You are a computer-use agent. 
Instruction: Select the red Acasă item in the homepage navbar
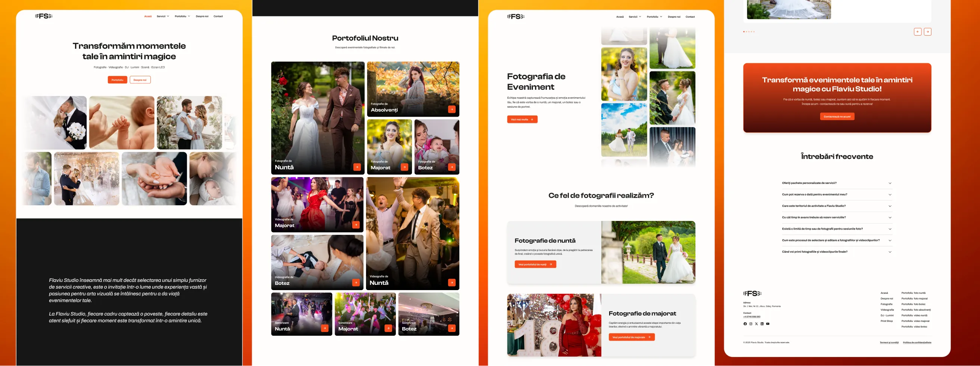point(148,16)
